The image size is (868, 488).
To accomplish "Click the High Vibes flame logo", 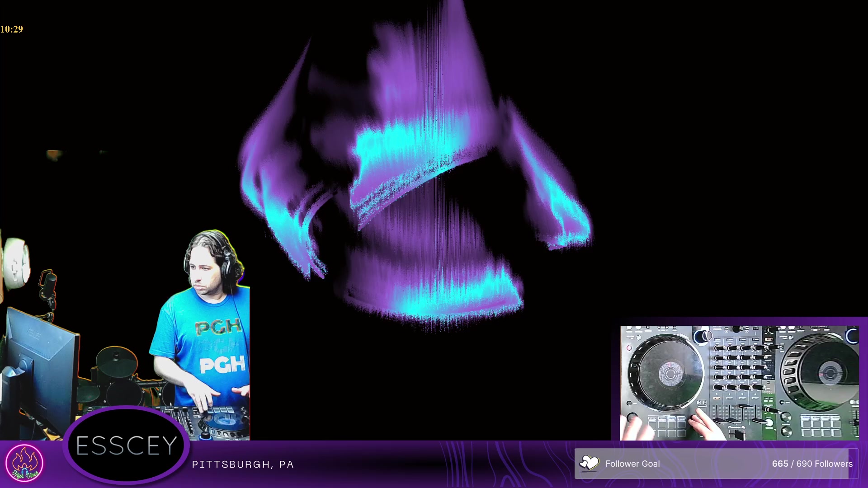I will click(x=24, y=463).
